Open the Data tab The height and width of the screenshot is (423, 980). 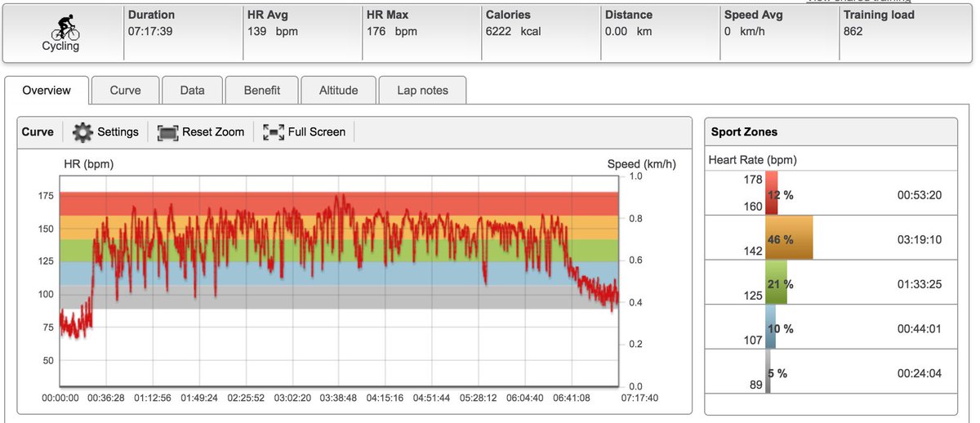coord(192,91)
